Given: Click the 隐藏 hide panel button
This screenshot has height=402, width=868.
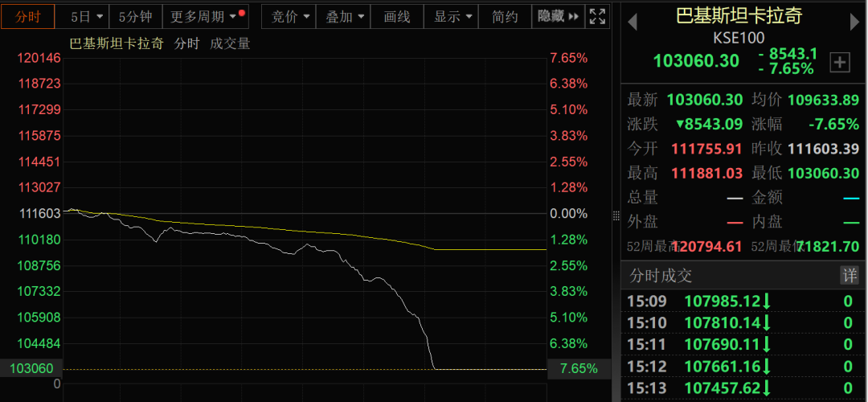Looking at the screenshot, I should coord(558,17).
